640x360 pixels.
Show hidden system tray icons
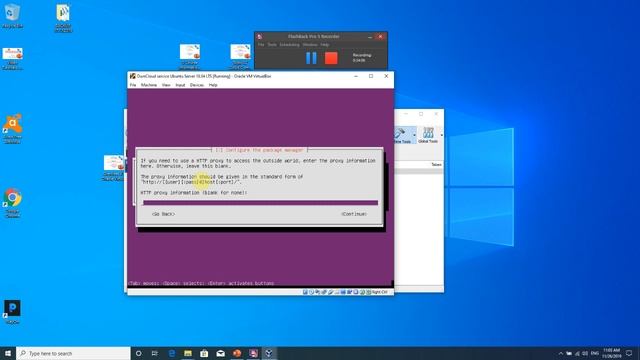pyautogui.click(x=560, y=353)
